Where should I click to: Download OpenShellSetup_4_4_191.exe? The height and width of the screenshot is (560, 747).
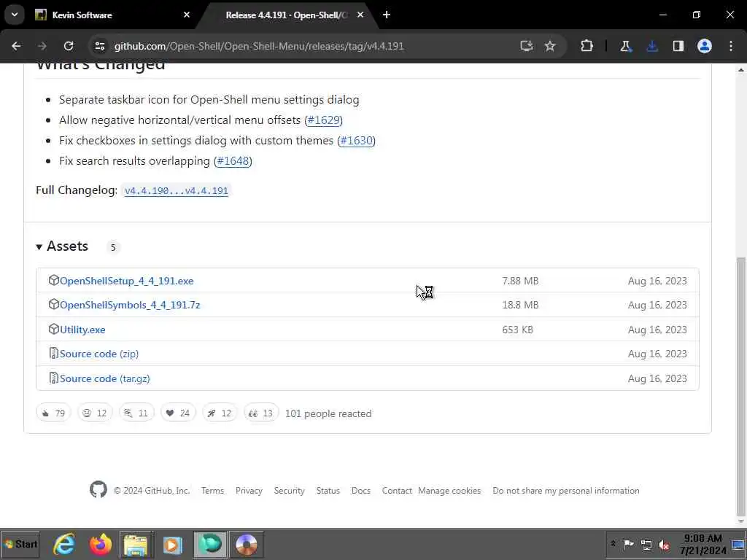[x=127, y=281]
